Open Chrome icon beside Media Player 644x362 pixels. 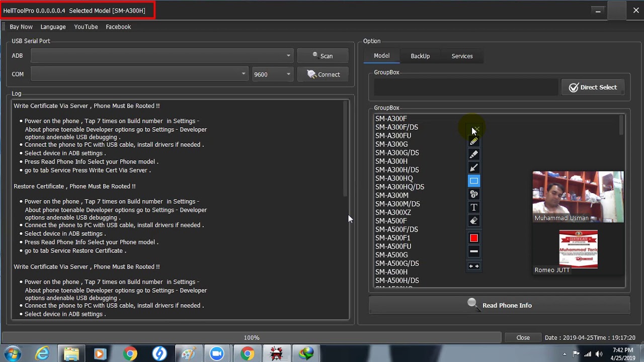click(x=130, y=354)
